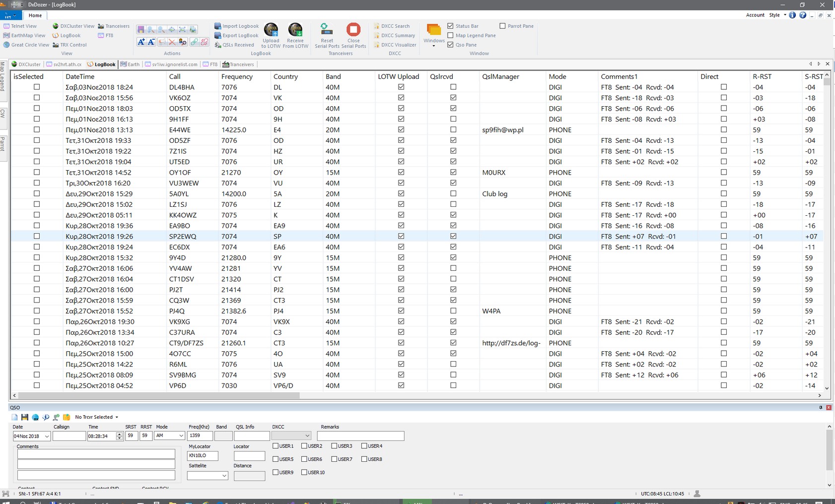Viewport: 835px width, 504px height.
Task: Increase grid font size with A+ icon
Action: click(141, 42)
